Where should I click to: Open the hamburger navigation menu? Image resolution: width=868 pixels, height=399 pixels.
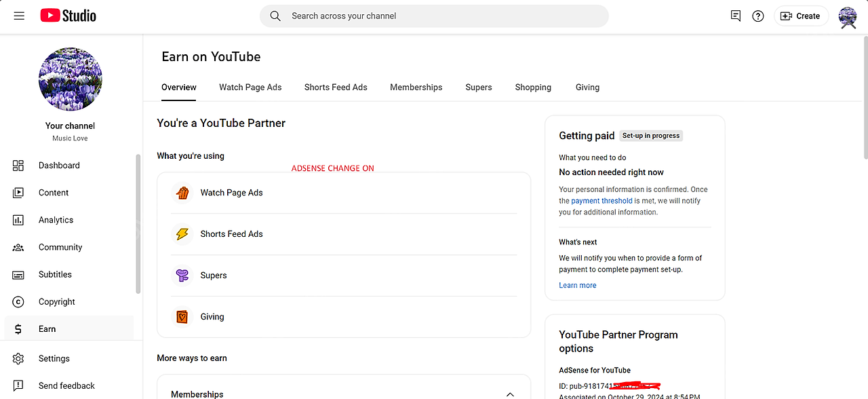pos(19,16)
